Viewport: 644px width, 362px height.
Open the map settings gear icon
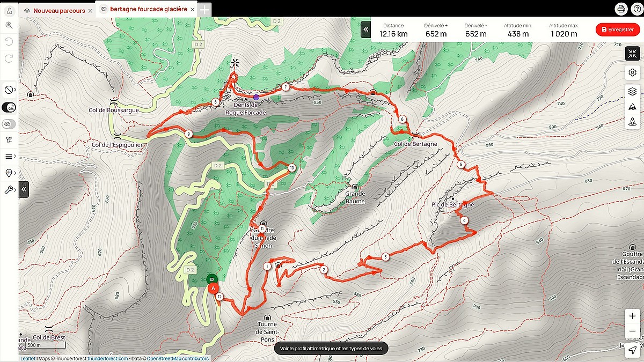(x=632, y=73)
